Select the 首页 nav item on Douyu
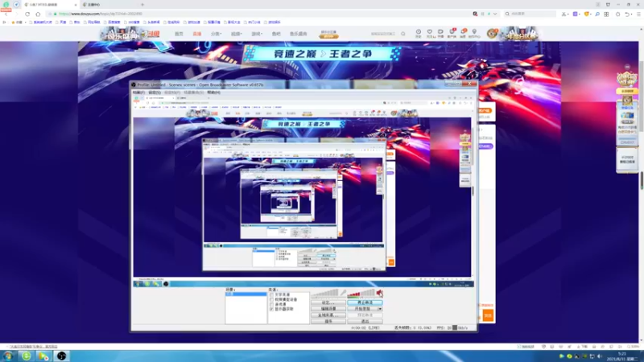 (x=179, y=34)
